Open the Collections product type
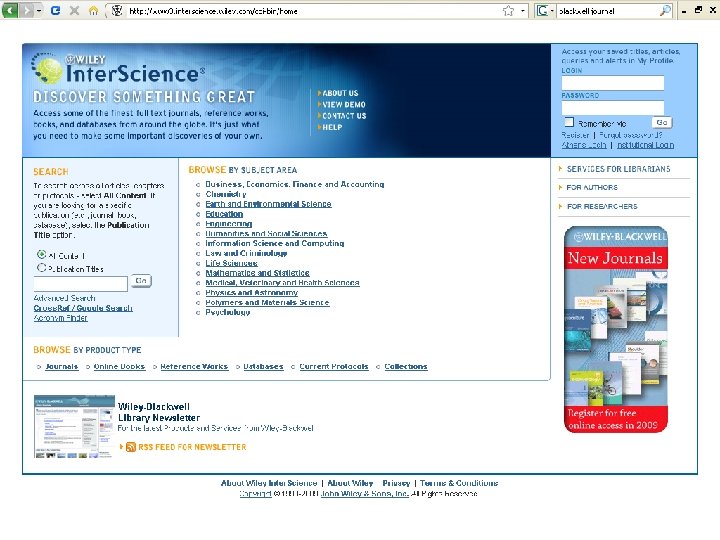The height and width of the screenshot is (540, 720). [x=406, y=366]
